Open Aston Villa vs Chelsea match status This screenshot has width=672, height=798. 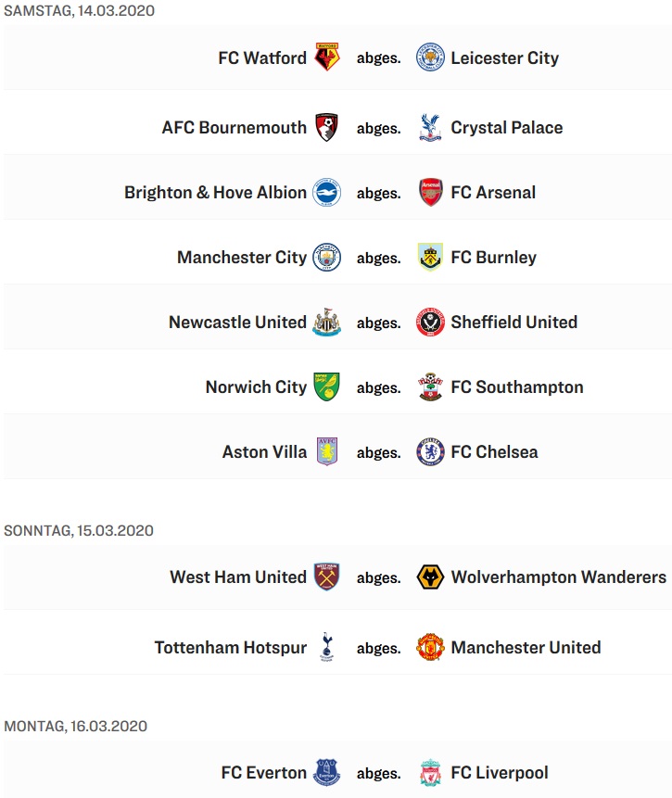tap(379, 452)
